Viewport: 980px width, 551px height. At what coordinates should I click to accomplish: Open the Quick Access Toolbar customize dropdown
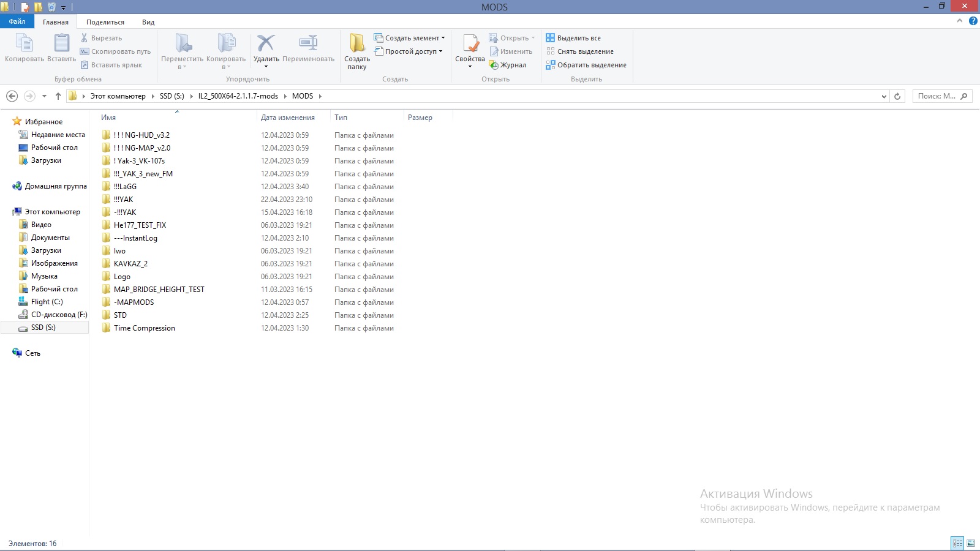tap(63, 7)
